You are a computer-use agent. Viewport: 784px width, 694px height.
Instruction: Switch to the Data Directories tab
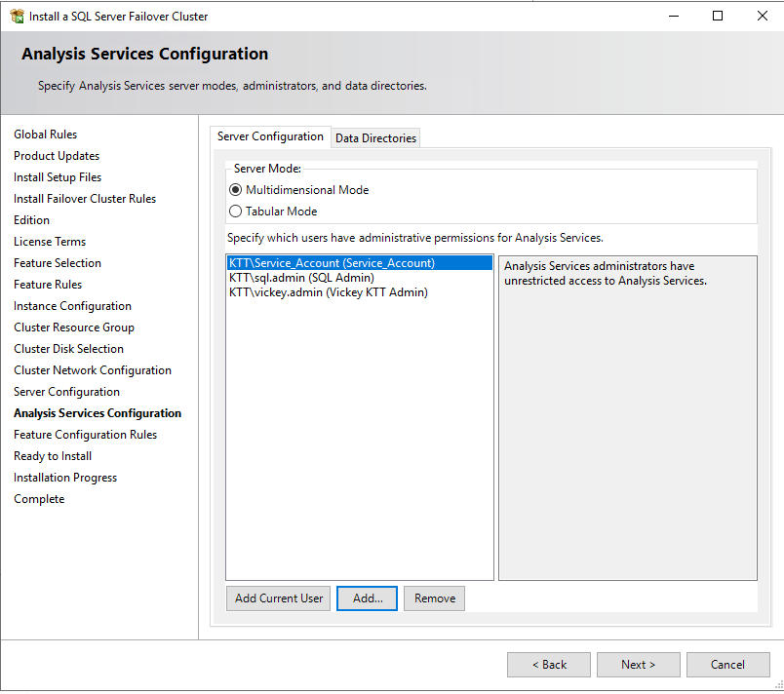click(375, 137)
